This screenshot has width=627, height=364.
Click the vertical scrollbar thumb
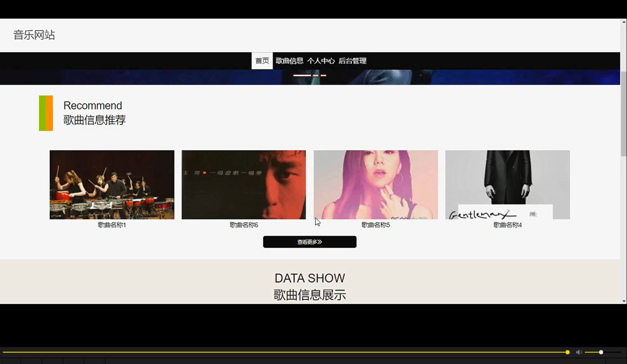coord(624,114)
